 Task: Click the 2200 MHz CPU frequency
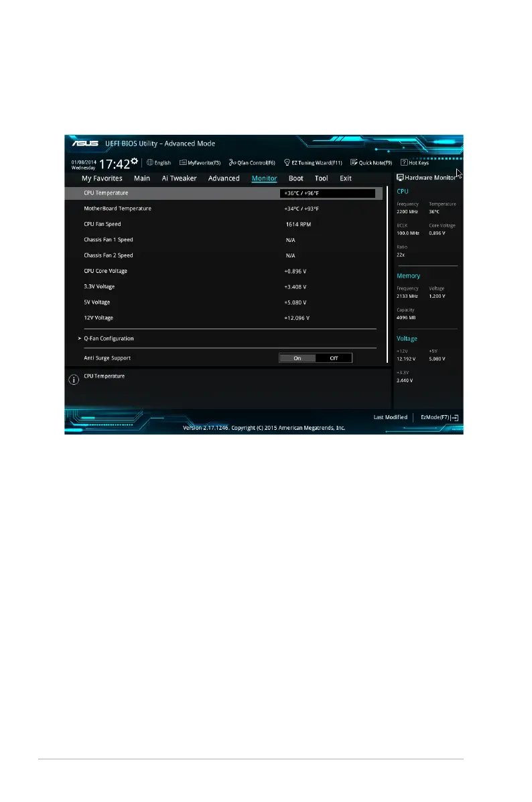[407, 212]
